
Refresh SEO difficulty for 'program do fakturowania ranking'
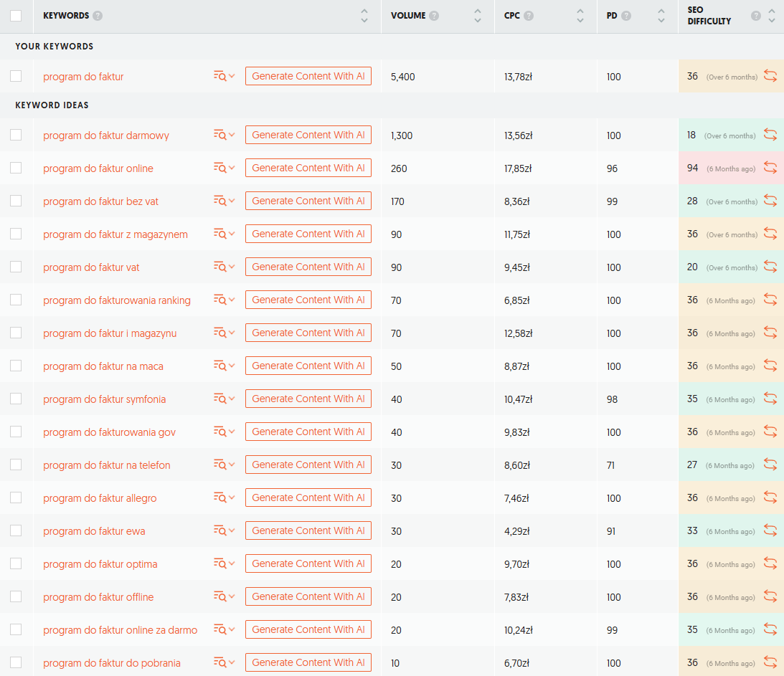click(770, 300)
